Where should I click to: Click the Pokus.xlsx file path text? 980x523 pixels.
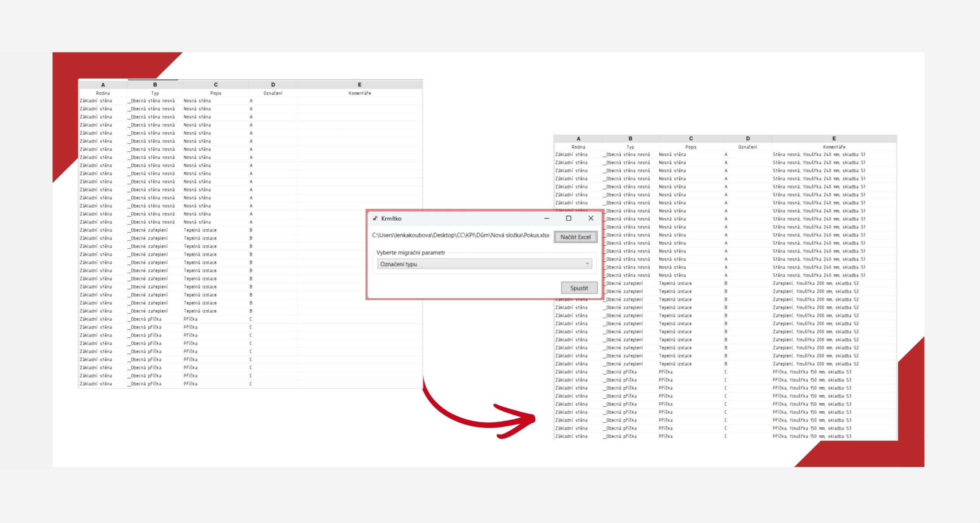click(461, 235)
